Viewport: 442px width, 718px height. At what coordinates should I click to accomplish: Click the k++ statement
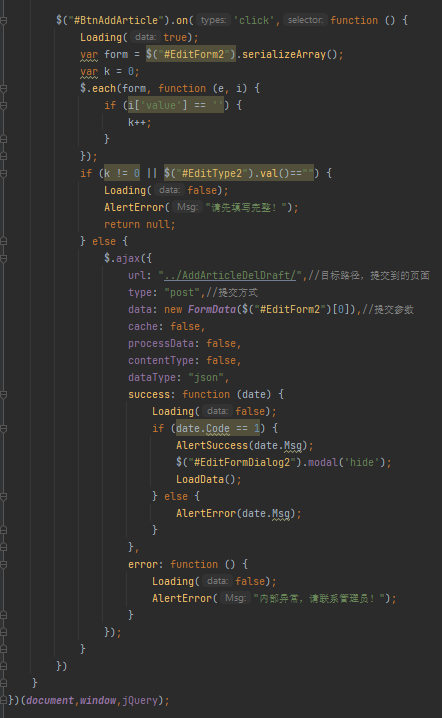[x=140, y=122]
